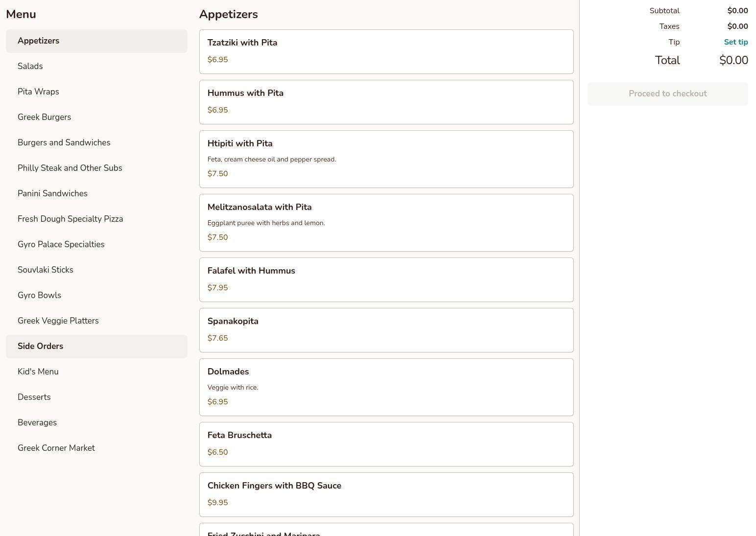Click the Set tip link

(x=735, y=42)
